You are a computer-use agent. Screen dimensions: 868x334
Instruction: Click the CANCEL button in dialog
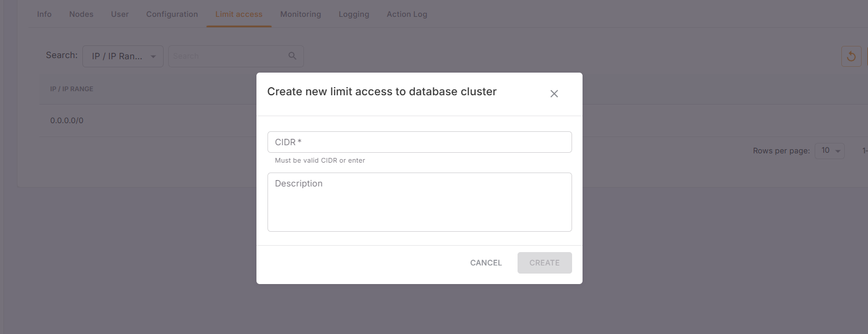(x=486, y=263)
